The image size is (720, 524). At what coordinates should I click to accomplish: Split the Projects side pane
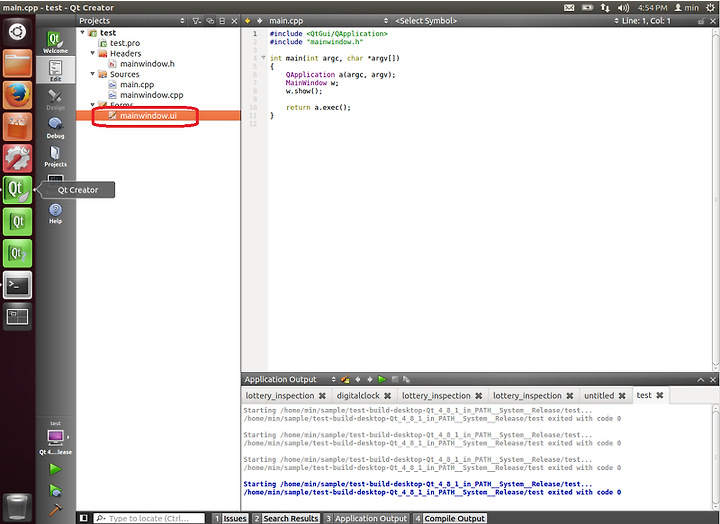222,21
